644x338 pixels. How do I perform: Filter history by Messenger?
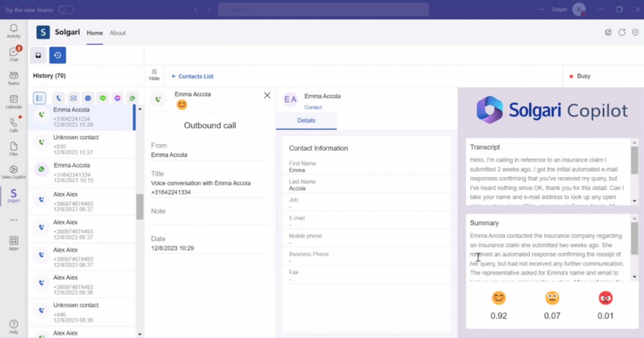pos(117,98)
